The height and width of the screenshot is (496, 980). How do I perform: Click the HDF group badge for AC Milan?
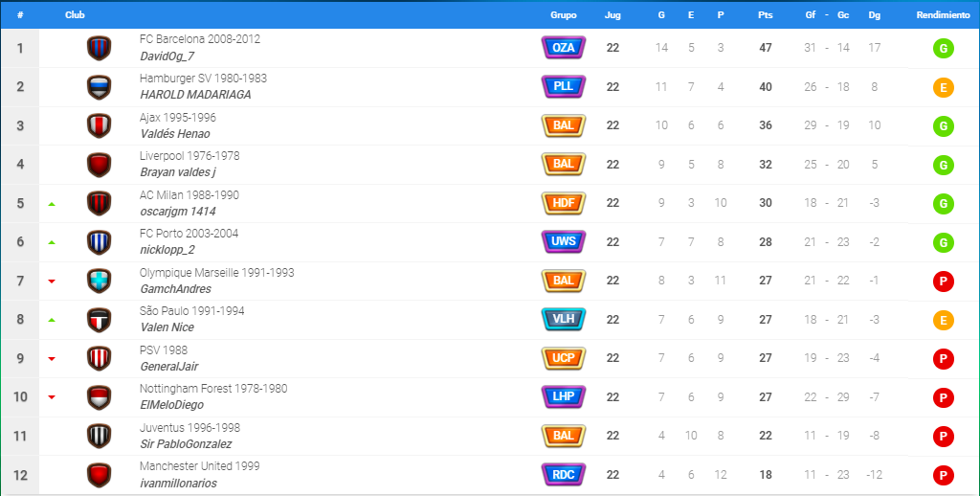[563, 203]
